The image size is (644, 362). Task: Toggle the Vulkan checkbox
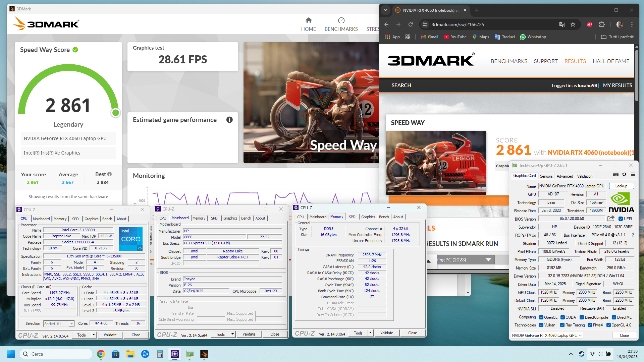[x=541, y=325]
